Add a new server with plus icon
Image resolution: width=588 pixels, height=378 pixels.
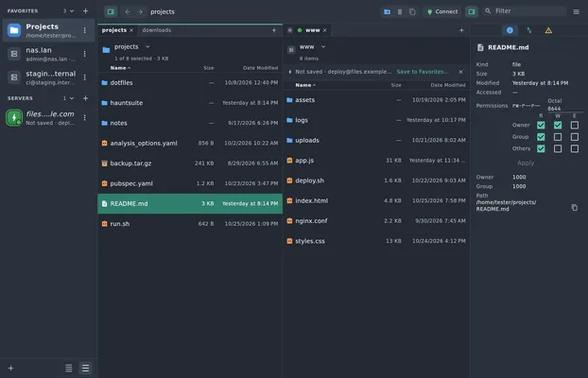tap(85, 98)
